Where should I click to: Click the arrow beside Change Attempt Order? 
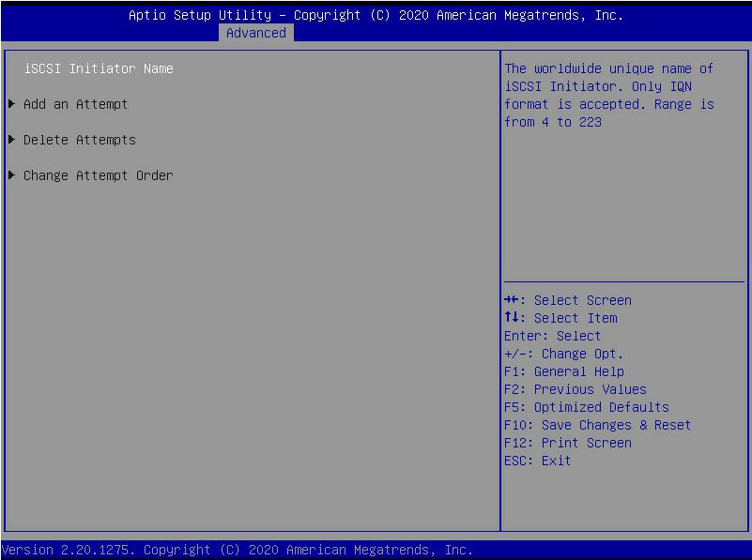click(12, 174)
